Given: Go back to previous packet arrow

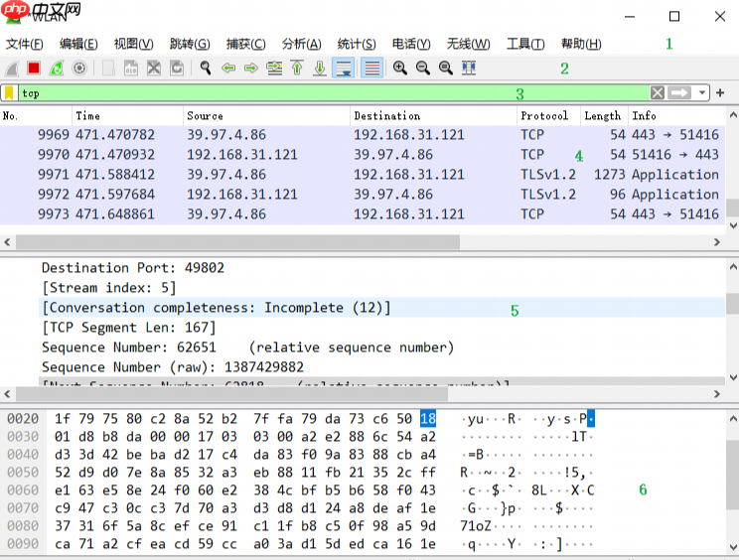Looking at the screenshot, I should 228,69.
